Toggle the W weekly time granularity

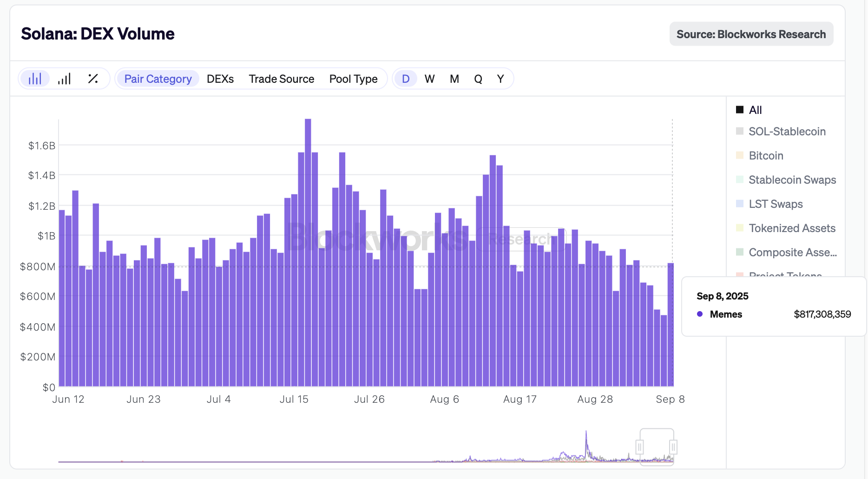pyautogui.click(x=429, y=79)
